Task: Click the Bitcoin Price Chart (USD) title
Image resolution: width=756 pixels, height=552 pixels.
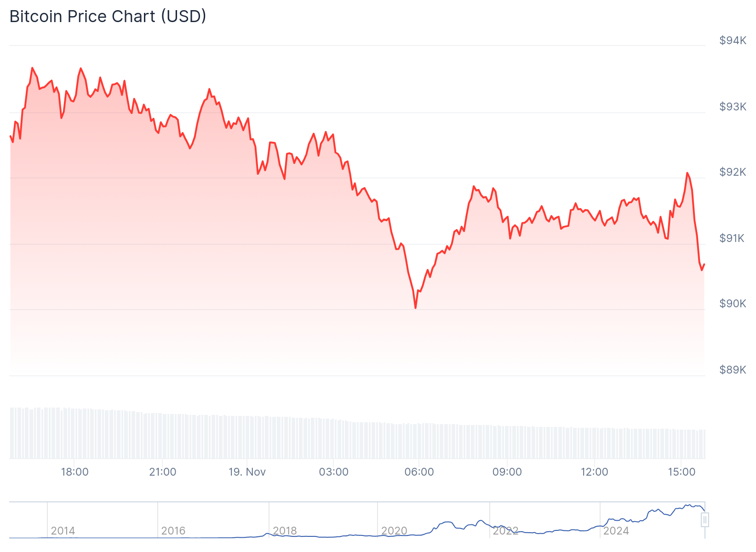Action: click(x=108, y=16)
